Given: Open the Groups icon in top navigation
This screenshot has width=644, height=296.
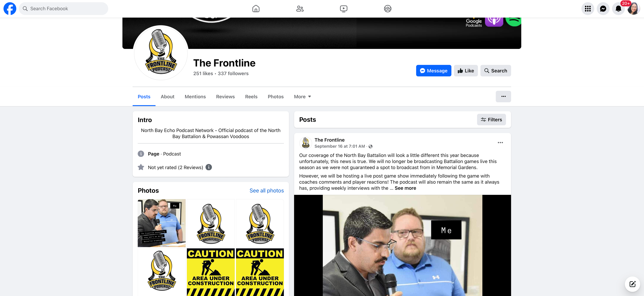Looking at the screenshot, I should (388, 9).
